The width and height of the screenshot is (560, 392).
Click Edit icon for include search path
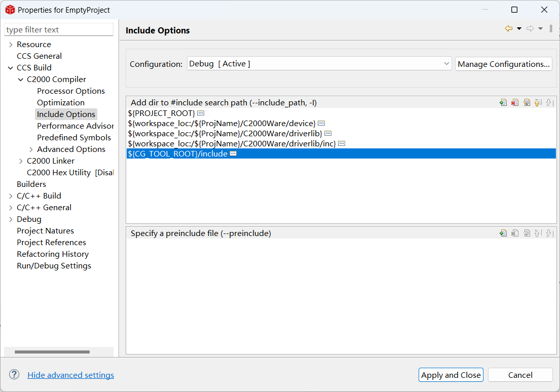click(x=527, y=103)
